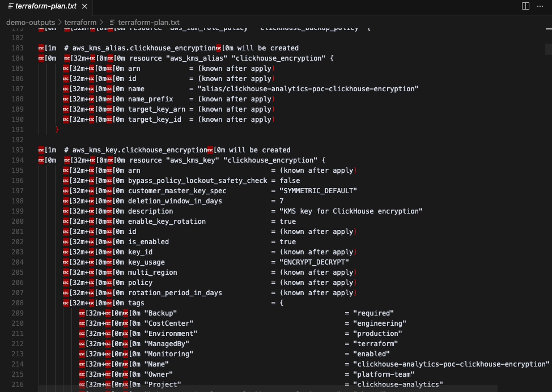Image resolution: width=552 pixels, height=392 pixels.
Task: Click line number 193 in the gutter
Action: tap(18, 150)
